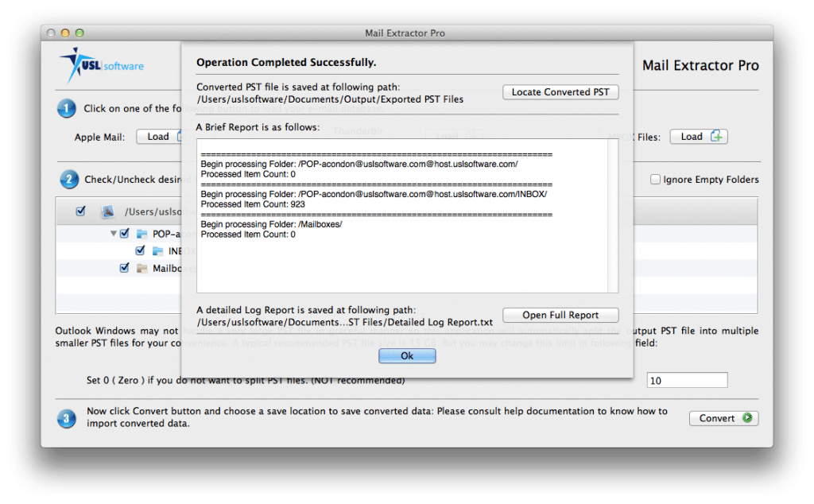Click the green arrow icon on Convert
This screenshot has height=504, width=814.
[746, 418]
